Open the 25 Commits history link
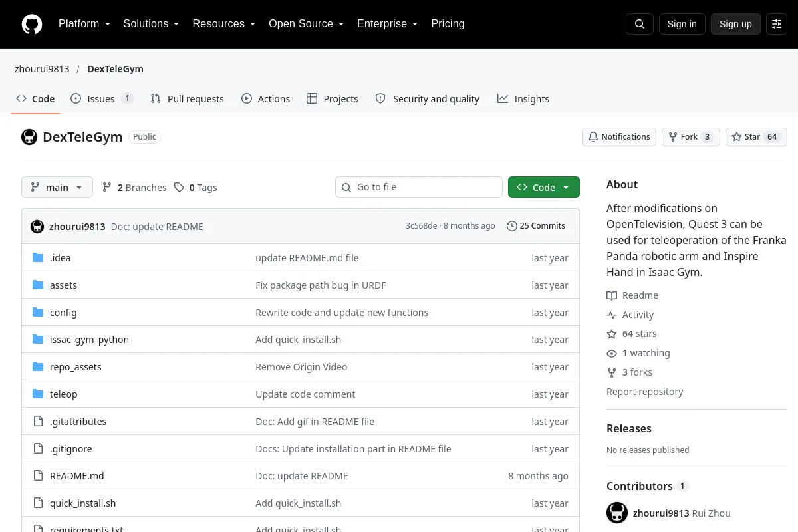The image size is (798, 532). coord(536,226)
